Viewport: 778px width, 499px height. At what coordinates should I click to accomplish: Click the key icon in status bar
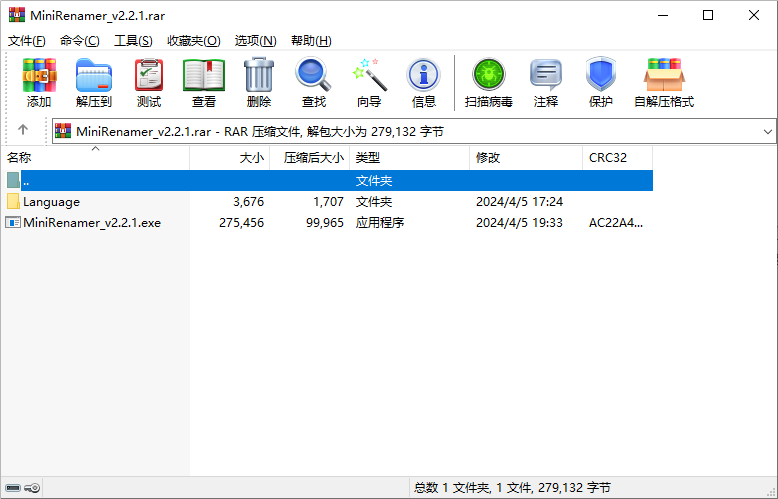point(32,488)
